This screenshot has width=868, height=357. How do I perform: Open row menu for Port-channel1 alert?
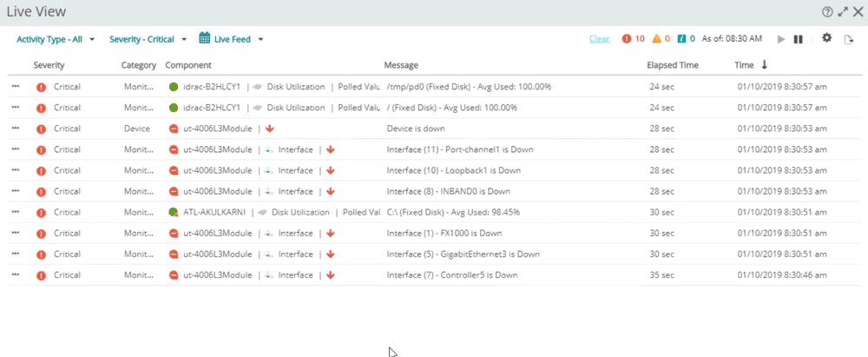pyautogui.click(x=16, y=149)
